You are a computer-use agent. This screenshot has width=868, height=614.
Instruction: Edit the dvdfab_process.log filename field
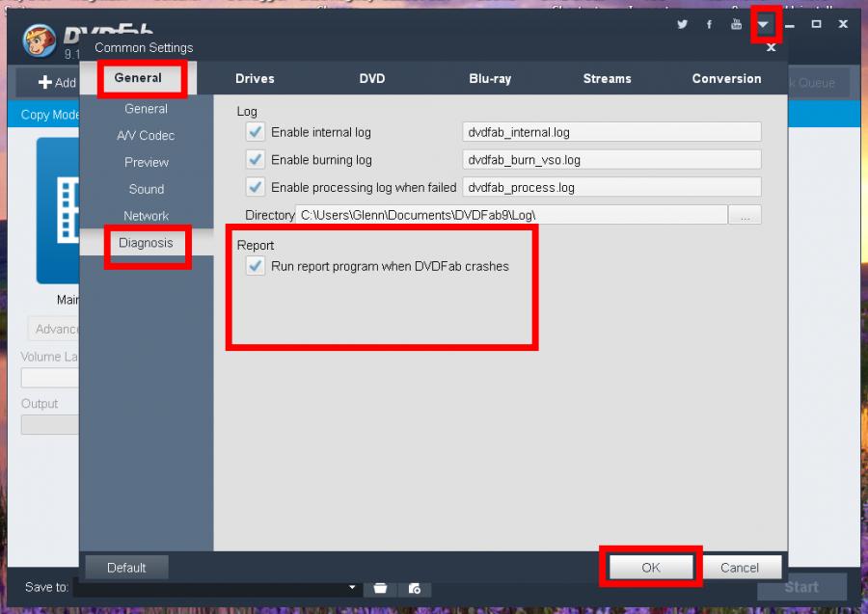click(x=611, y=188)
